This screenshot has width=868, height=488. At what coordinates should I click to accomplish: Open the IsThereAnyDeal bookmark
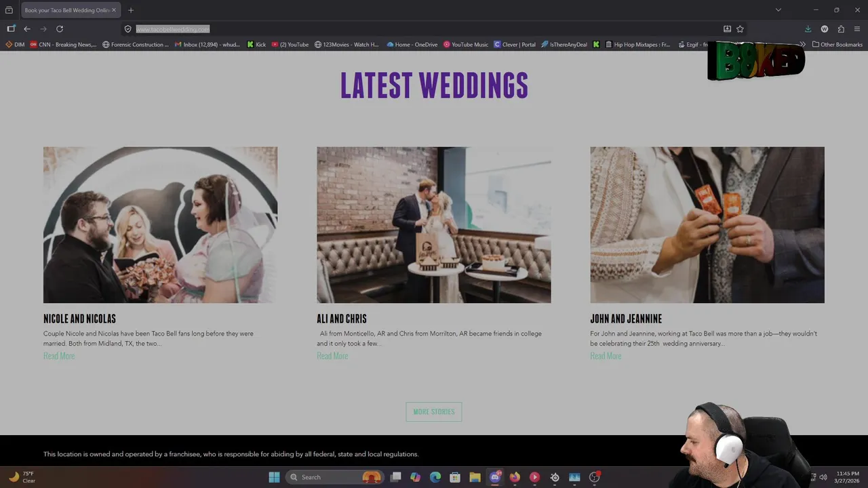click(x=564, y=45)
